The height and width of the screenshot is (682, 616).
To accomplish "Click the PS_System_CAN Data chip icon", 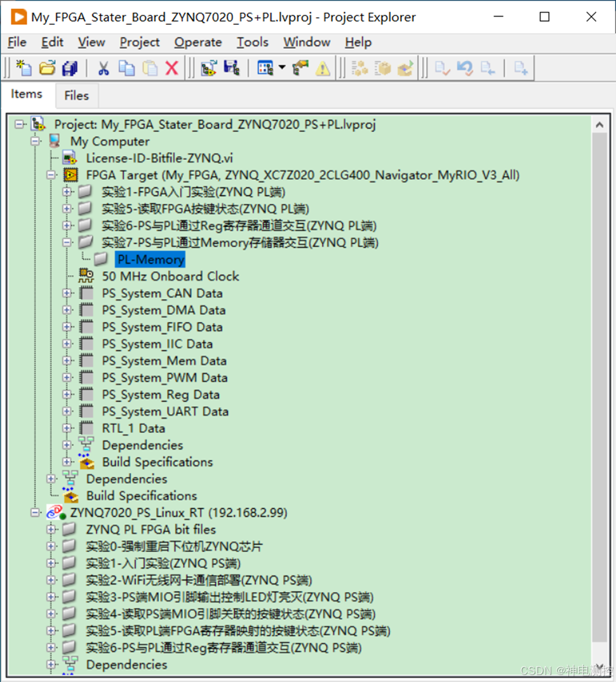I will [86, 293].
